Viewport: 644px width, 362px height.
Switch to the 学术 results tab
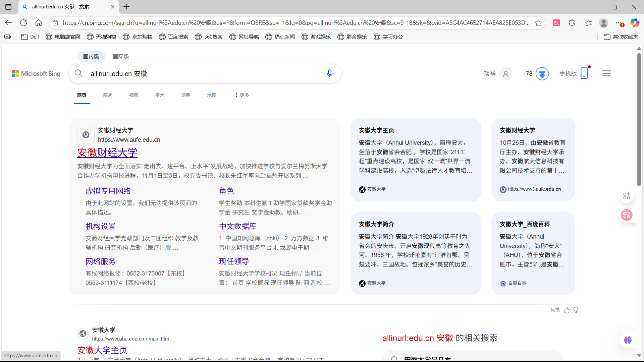pos(160,95)
